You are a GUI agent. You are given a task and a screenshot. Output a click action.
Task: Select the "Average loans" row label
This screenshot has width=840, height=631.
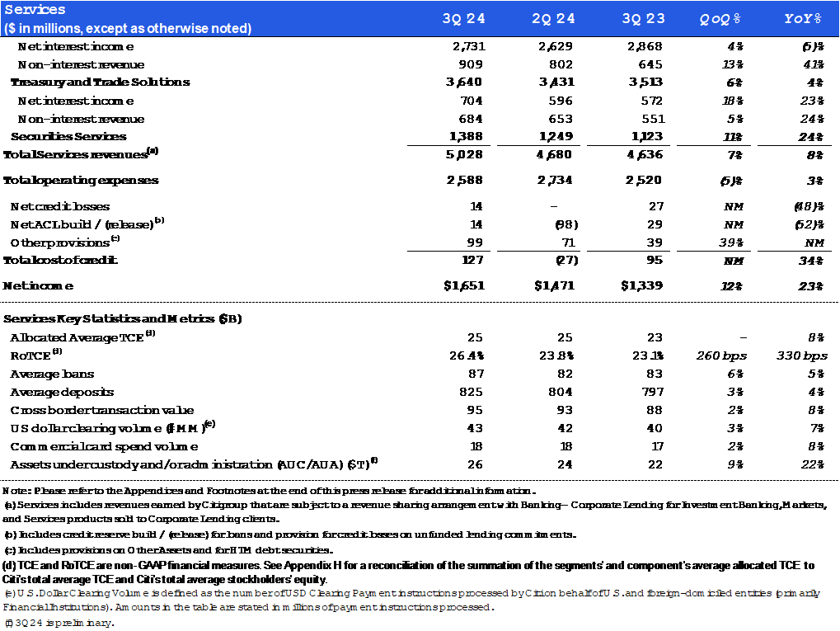tap(53, 374)
